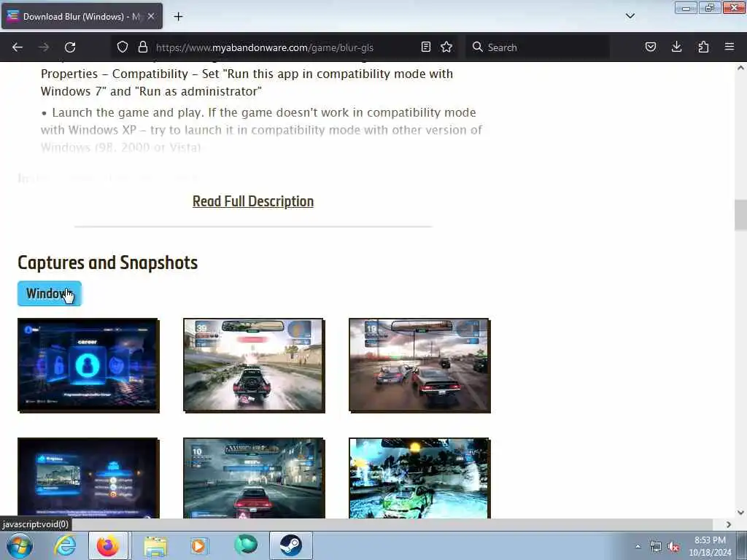747x560 pixels.
Task: Close the Download Blur (Windows) tab
Action: tap(150, 16)
